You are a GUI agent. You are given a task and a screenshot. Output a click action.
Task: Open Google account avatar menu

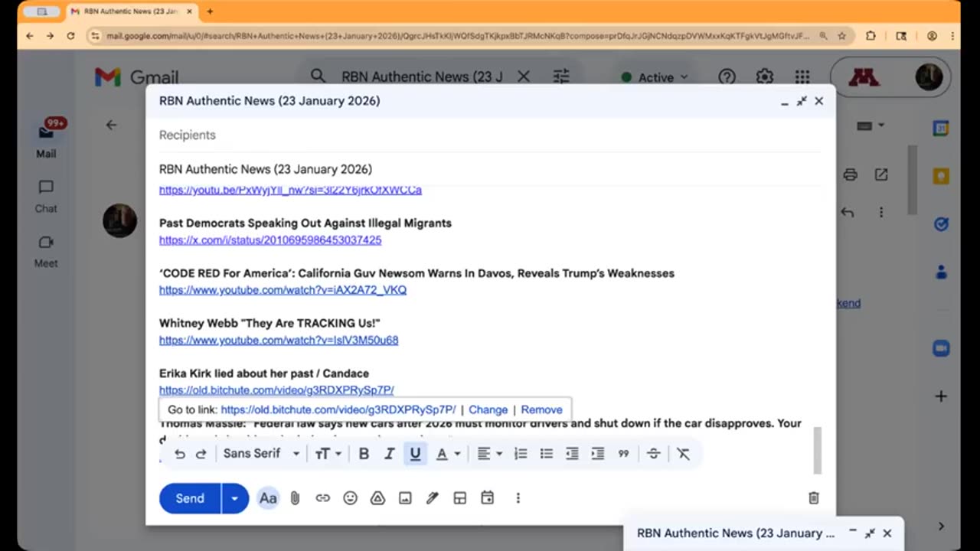(929, 77)
